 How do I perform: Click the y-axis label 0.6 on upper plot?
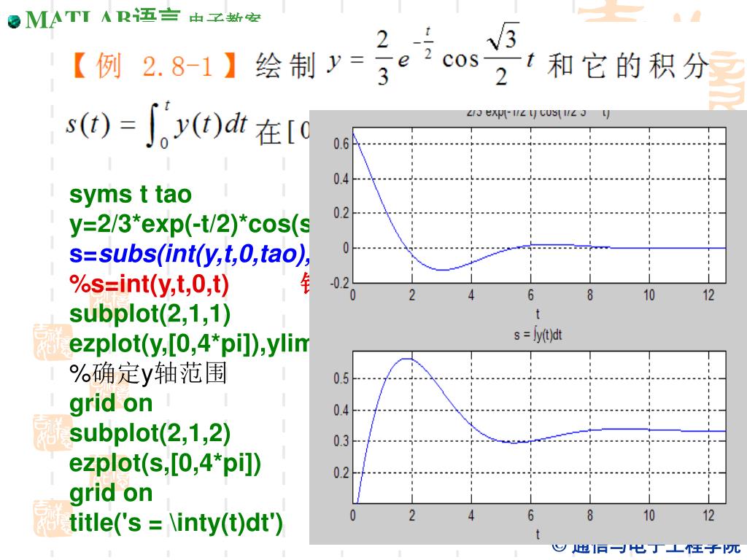(x=341, y=144)
